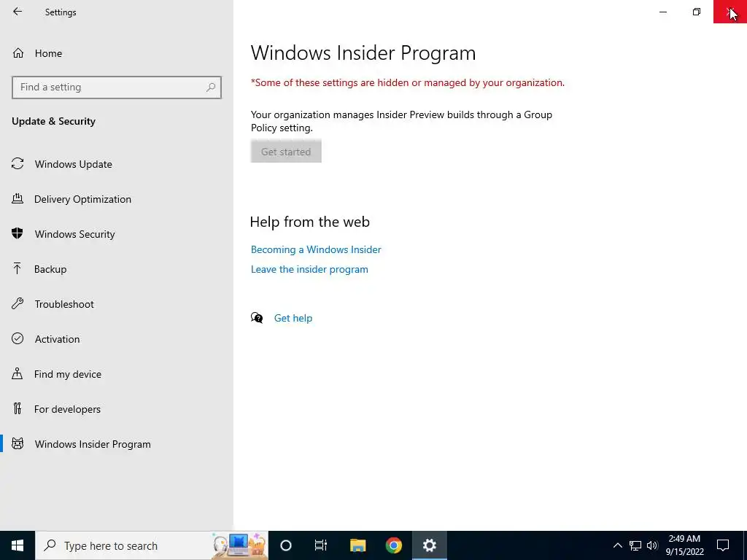
Task: Select the Windows Update refresh icon
Action: [x=18, y=164]
